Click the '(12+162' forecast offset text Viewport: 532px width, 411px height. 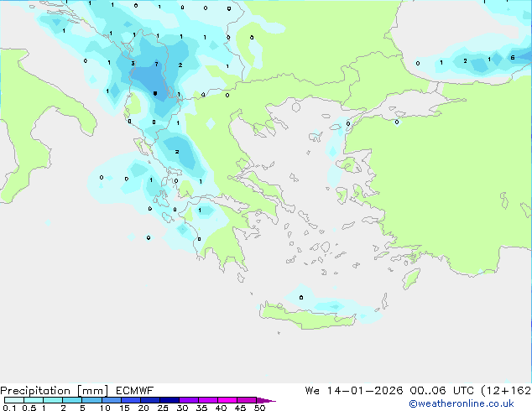pyautogui.click(x=506, y=391)
